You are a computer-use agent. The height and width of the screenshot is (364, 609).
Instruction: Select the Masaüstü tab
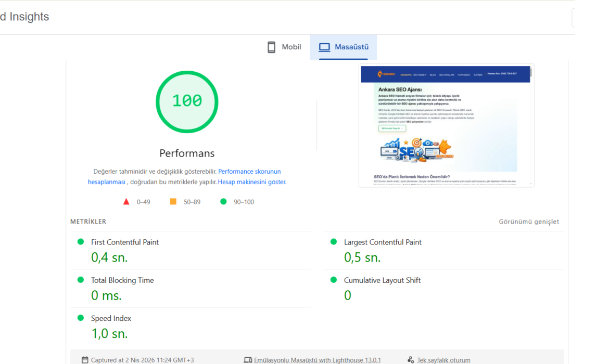coord(344,47)
